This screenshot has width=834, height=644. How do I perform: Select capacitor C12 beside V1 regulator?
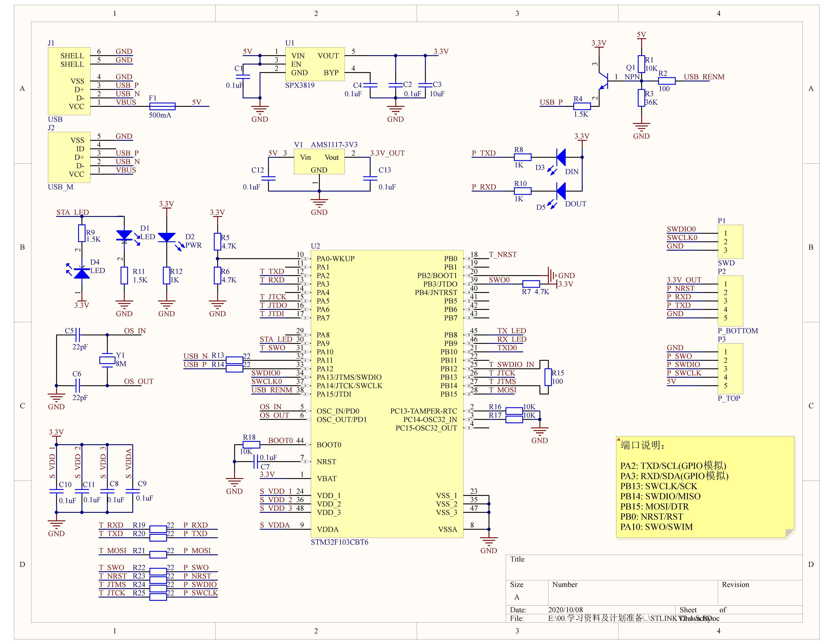pos(268,178)
